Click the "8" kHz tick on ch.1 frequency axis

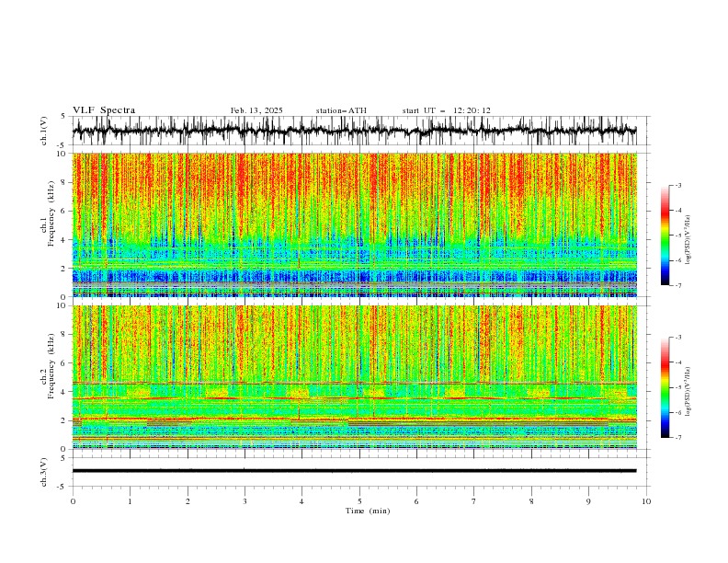pyautogui.click(x=64, y=182)
